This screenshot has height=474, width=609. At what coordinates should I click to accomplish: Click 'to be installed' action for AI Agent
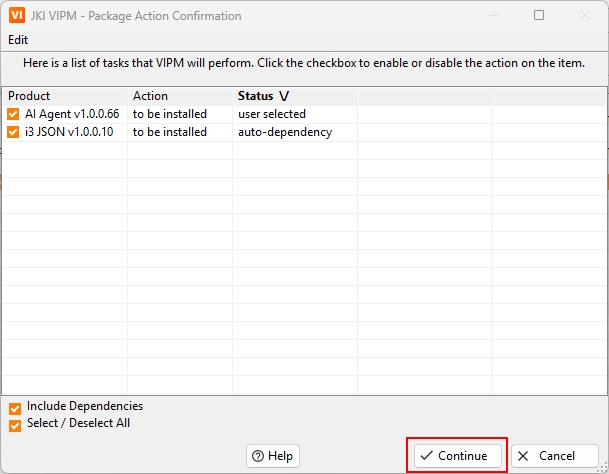[x=170, y=114]
